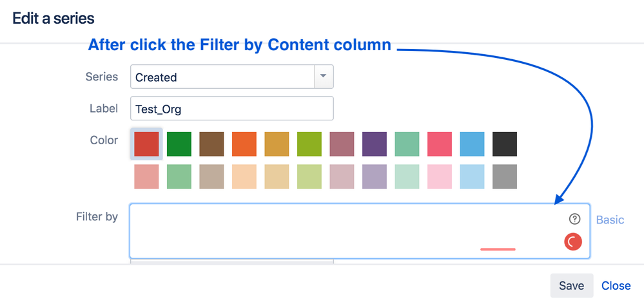Expand the Series dropdown arrow

pyautogui.click(x=323, y=77)
